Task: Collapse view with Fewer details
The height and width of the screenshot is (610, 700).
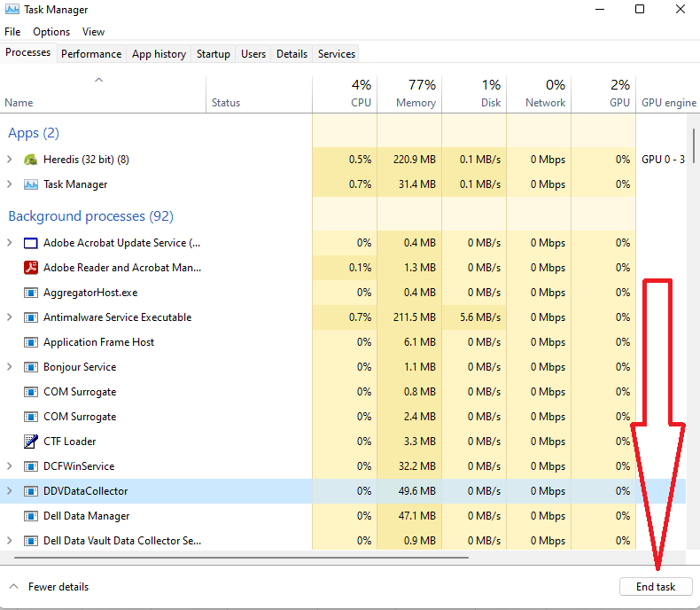Action: point(50,586)
